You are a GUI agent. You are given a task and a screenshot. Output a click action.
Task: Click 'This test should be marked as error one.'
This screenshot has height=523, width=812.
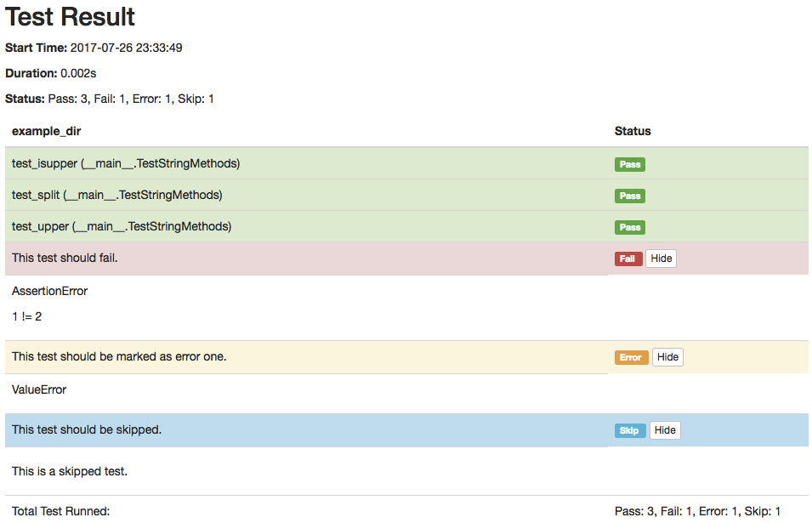tap(119, 357)
